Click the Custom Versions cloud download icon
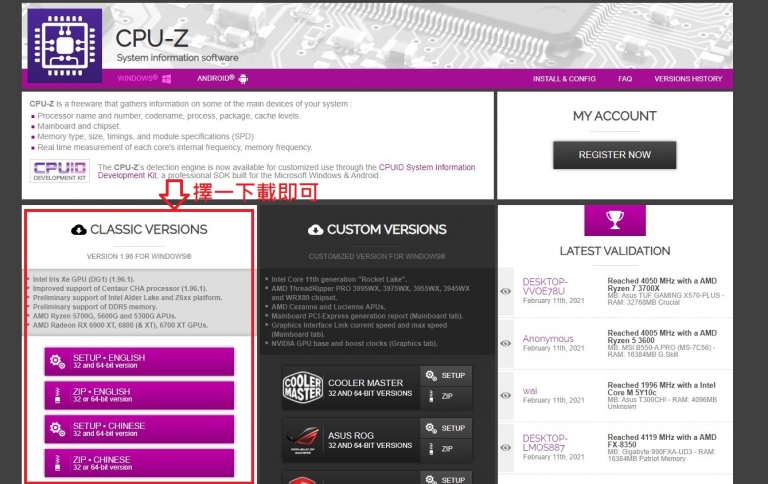768x484 pixels. (315, 230)
